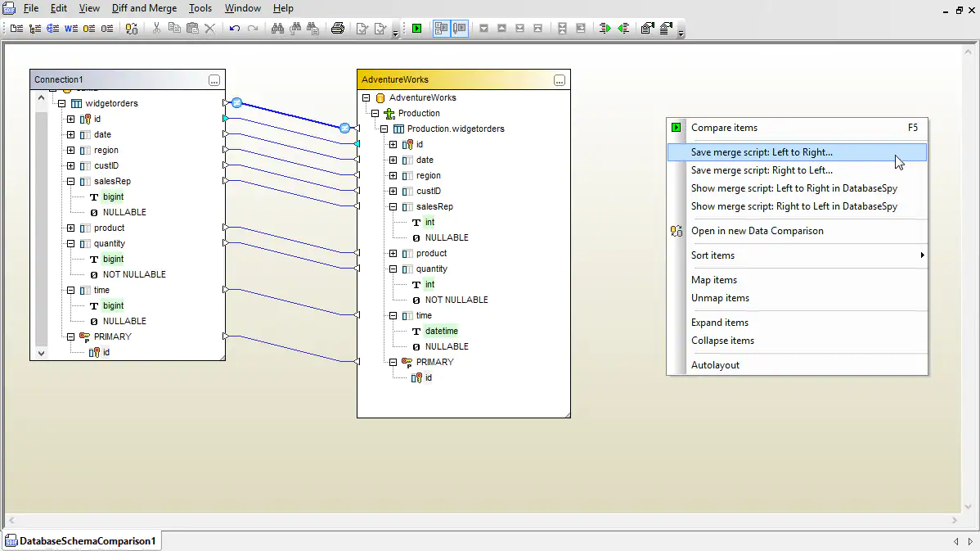Collapse the Production.widgetorders table node

[384, 129]
